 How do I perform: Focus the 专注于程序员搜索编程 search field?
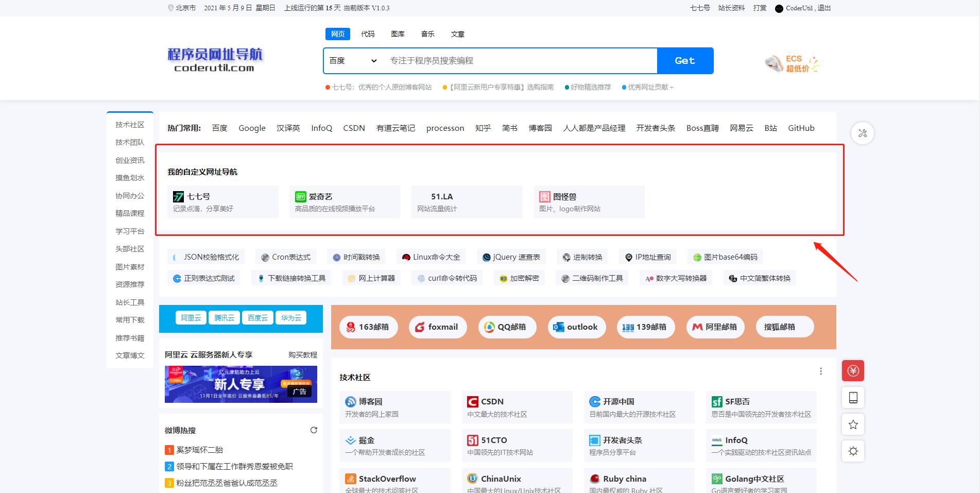pyautogui.click(x=520, y=61)
